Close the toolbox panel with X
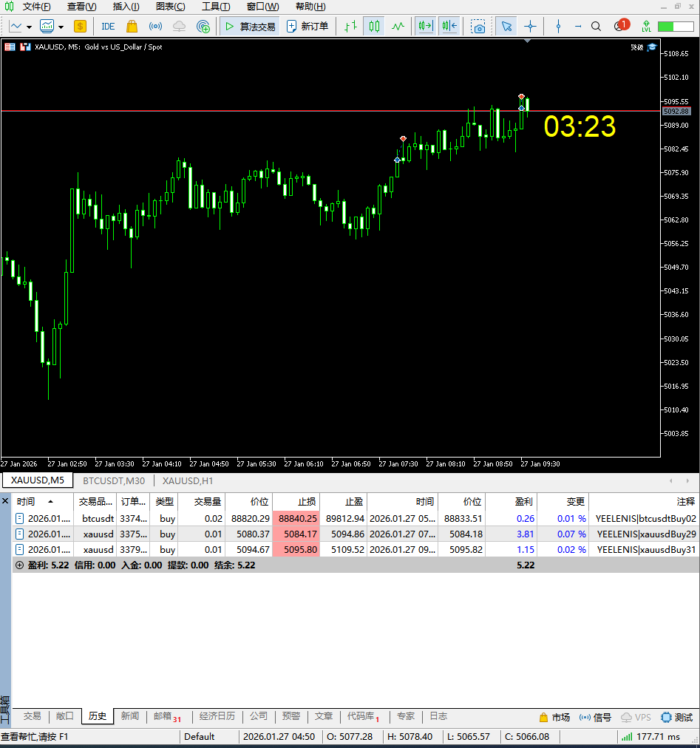Screen dimensions: 700x748 pyautogui.click(x=5, y=501)
